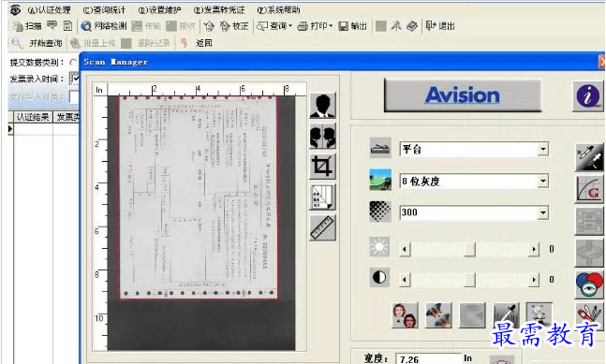The width and height of the screenshot is (606, 364).
Task: Click the single-person preview icon
Action: (323, 105)
